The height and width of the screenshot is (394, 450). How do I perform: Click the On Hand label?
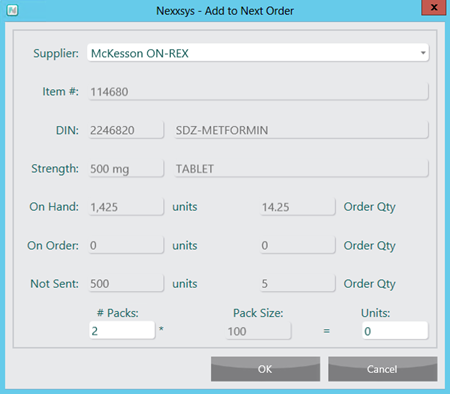click(x=54, y=207)
